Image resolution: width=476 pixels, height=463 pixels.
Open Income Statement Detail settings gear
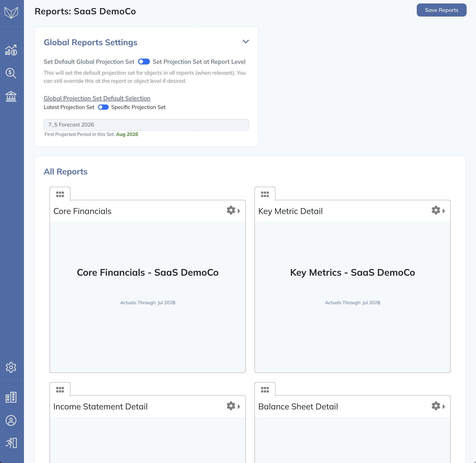(x=231, y=406)
